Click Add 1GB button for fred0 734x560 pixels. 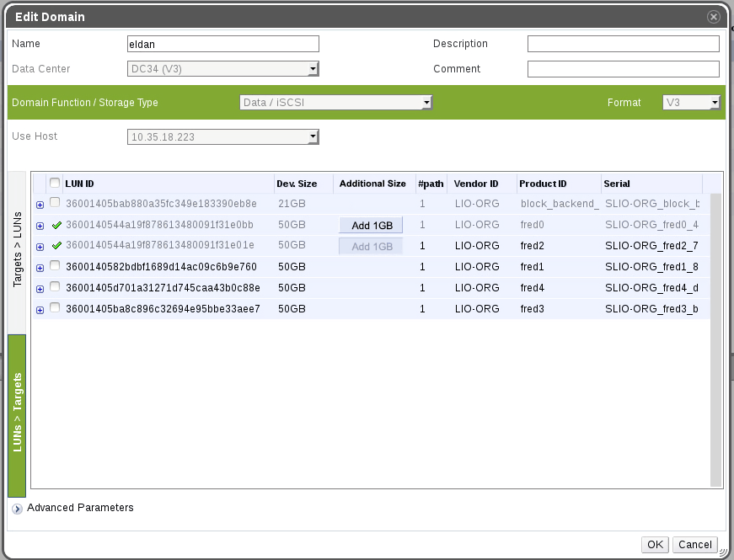tap(372, 226)
